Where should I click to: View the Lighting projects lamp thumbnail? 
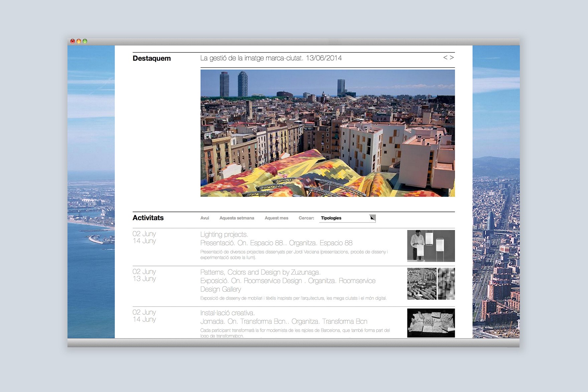pyautogui.click(x=431, y=246)
